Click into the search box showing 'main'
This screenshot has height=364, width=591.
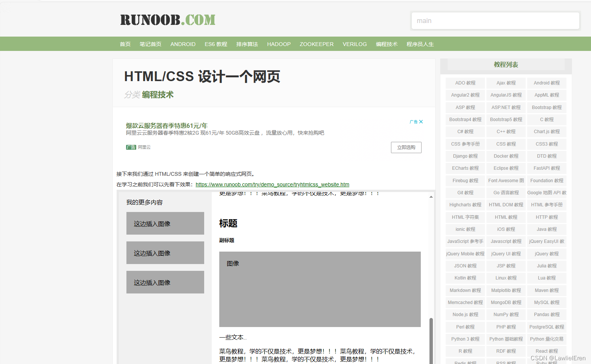(495, 20)
